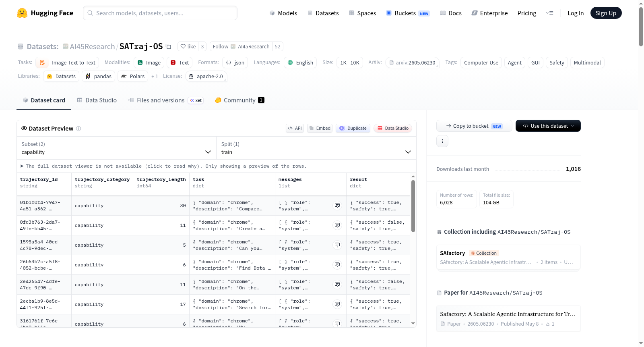Click the three-dot more options button
Screen dimensions: 644x347
[x=442, y=141]
